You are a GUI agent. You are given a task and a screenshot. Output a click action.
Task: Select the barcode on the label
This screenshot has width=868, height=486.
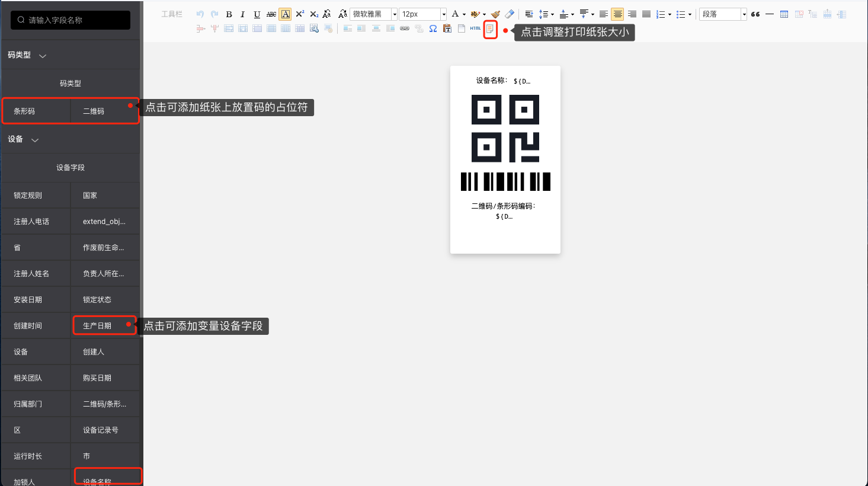point(505,182)
